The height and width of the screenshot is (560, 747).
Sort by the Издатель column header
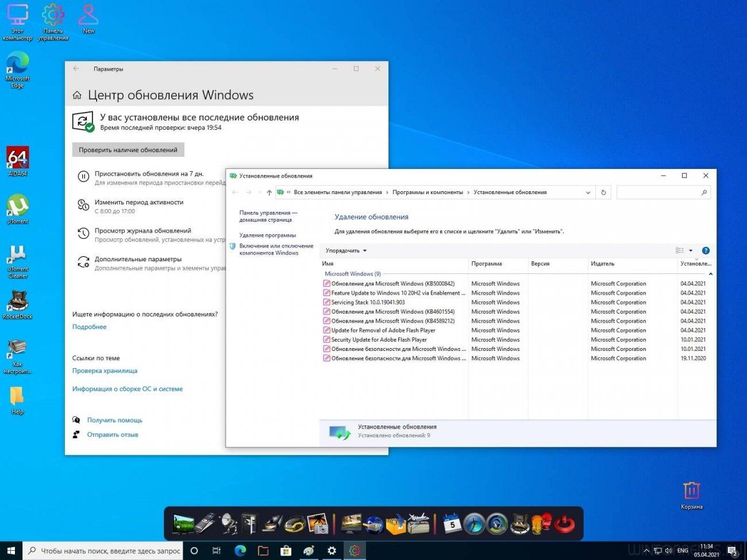[x=633, y=264]
